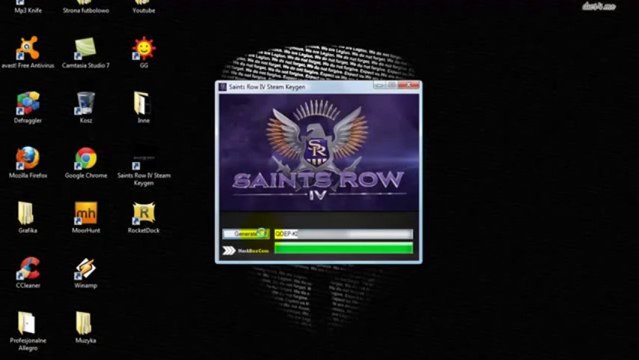Open the Youtube desktop shortcut
This screenshot has width=639, height=360.
143,7
